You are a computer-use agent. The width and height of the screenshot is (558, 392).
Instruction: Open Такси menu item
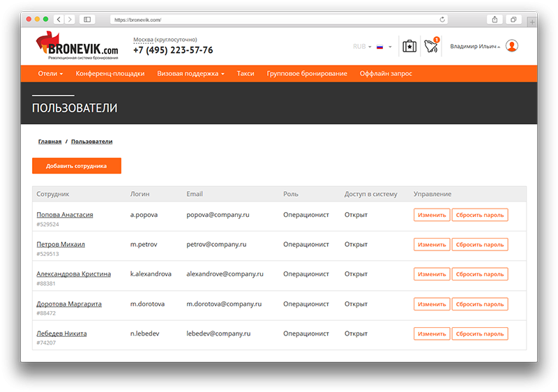click(246, 74)
